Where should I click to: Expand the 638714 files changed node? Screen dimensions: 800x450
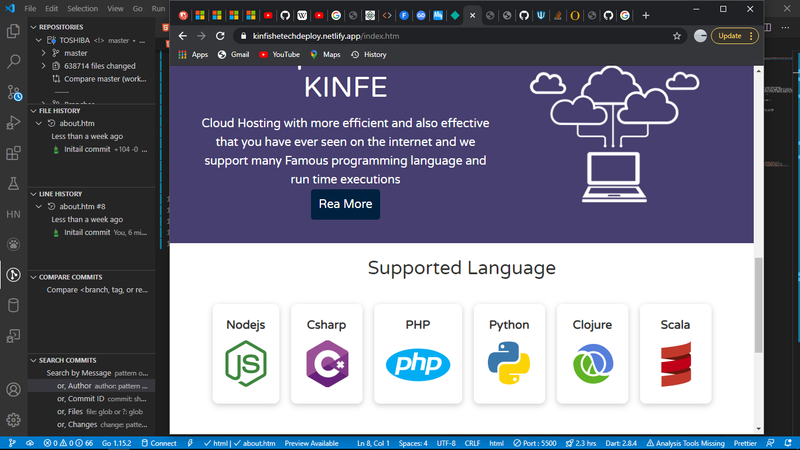(x=43, y=66)
